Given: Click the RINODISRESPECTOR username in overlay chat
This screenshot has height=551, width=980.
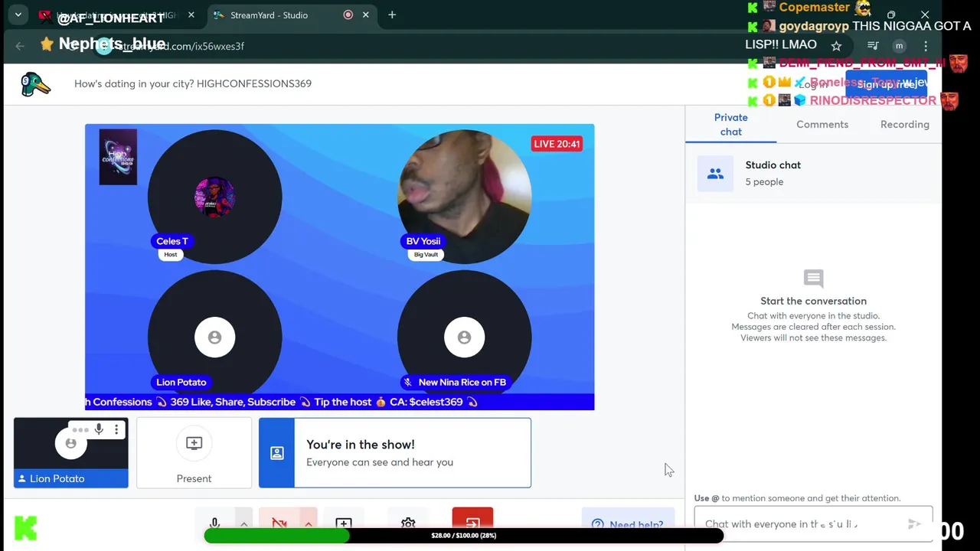Looking at the screenshot, I should (x=873, y=100).
